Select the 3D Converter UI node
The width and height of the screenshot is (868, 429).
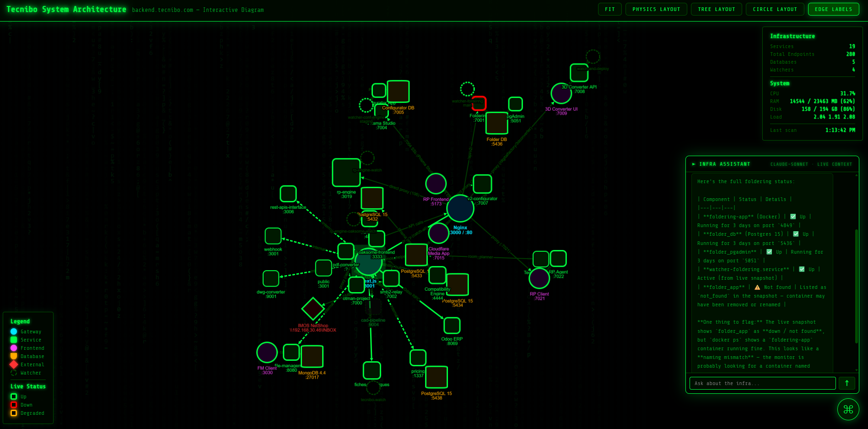[x=561, y=94]
